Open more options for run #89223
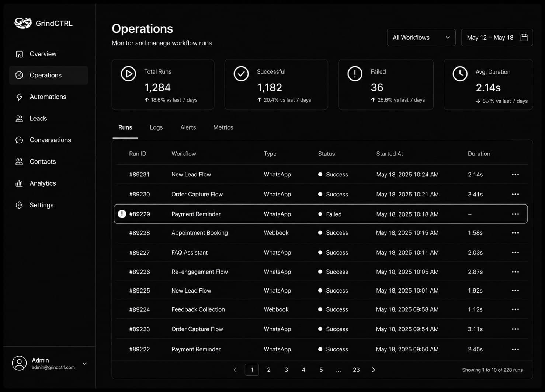 coord(516,329)
